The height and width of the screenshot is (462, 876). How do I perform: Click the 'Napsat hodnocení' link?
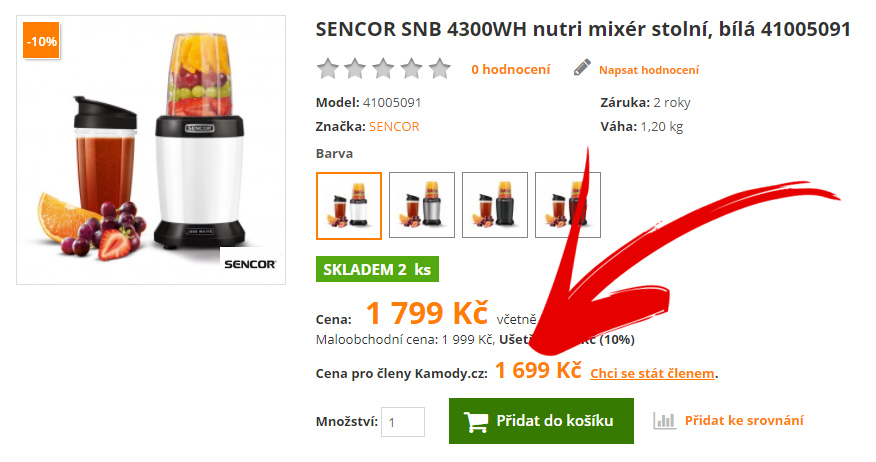[649, 70]
